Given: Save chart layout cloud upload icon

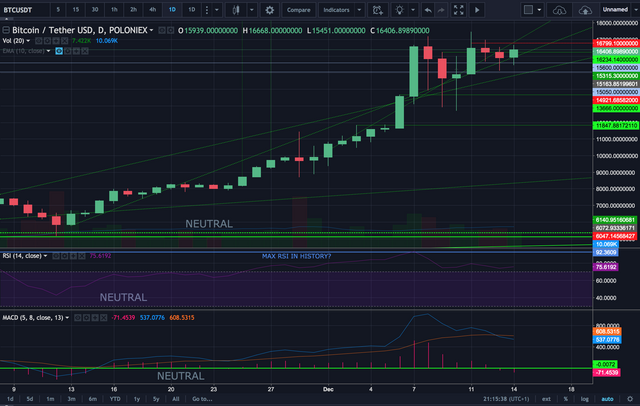Looking at the screenshot, I should (585, 10).
